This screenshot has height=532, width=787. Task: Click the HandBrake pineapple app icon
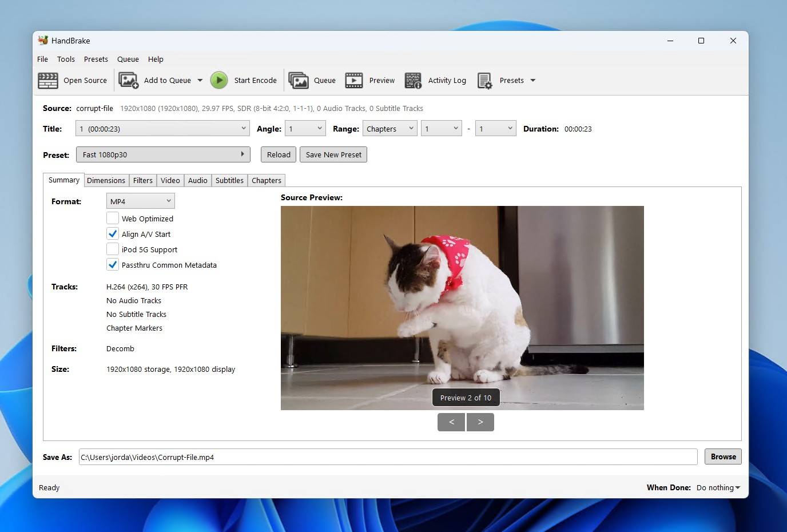43,40
